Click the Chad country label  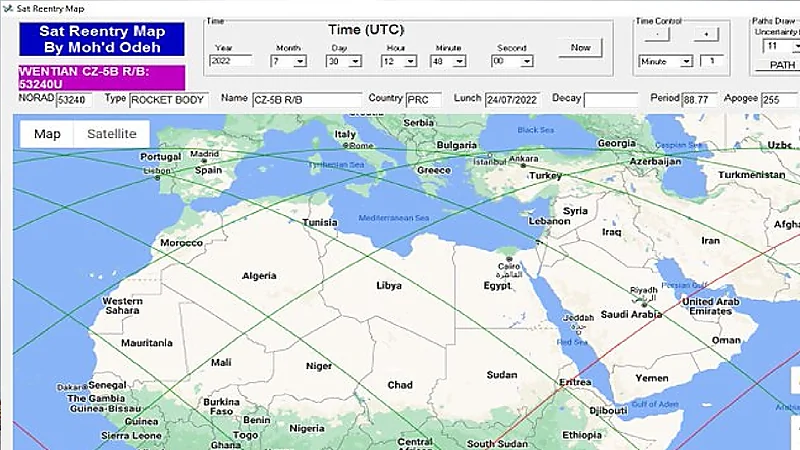pos(400,385)
